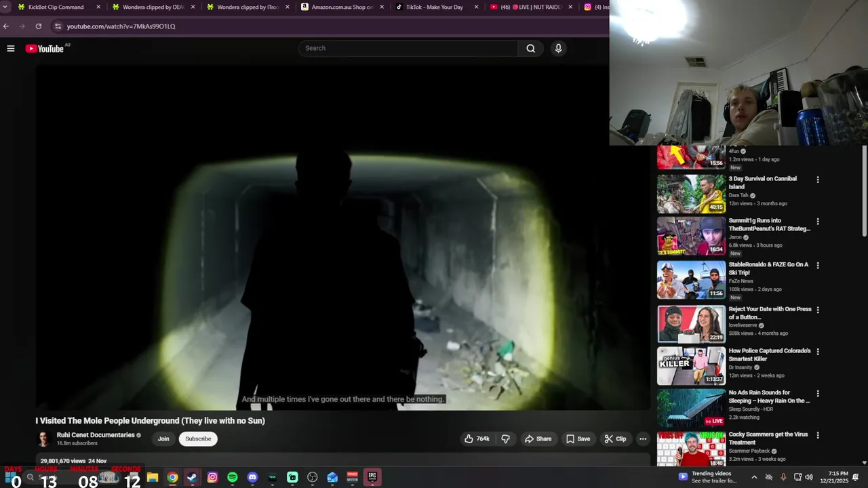868x488 pixels.
Task: Open Ruhi Cenet Documentaries channel avatar
Action: coord(43,439)
